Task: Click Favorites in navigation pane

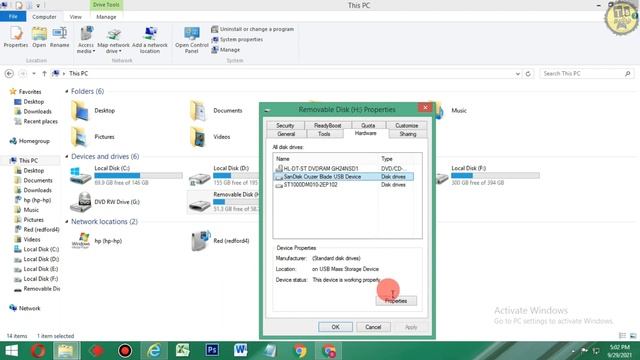Action: [30, 92]
